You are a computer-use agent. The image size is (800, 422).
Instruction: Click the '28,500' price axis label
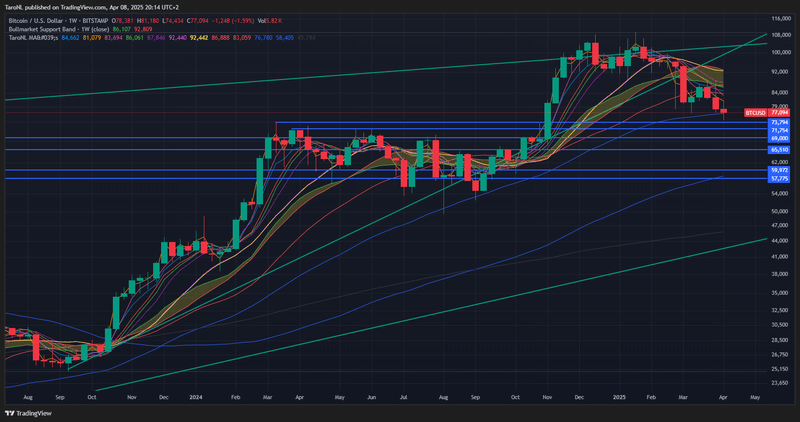tap(779, 340)
